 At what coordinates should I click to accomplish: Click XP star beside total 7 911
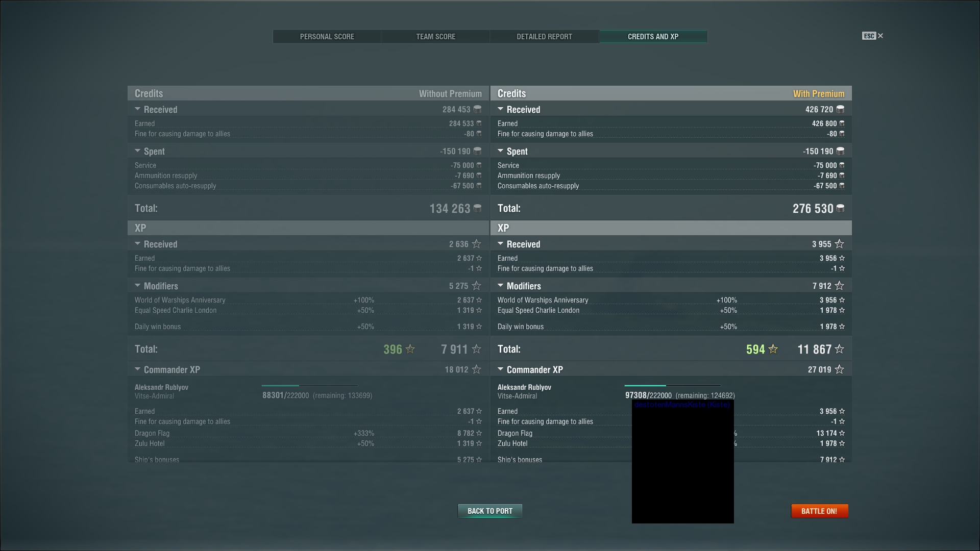(476, 349)
